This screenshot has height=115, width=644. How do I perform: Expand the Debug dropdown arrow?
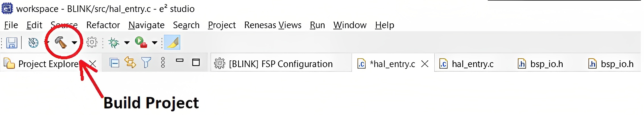[x=127, y=43]
